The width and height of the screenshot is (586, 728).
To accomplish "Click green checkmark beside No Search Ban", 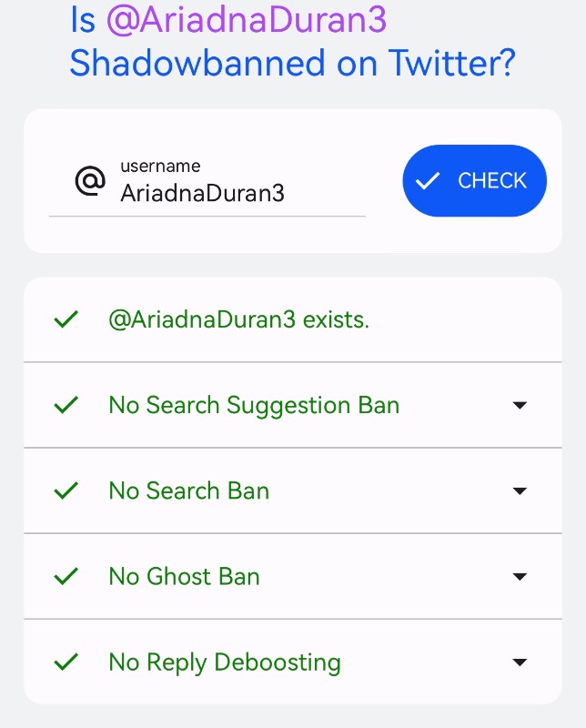I will (x=66, y=490).
